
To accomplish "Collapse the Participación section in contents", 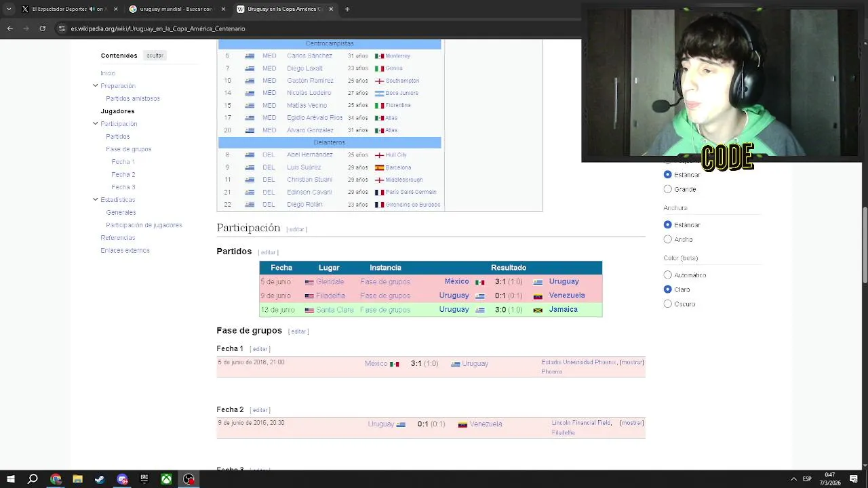I will click(95, 123).
